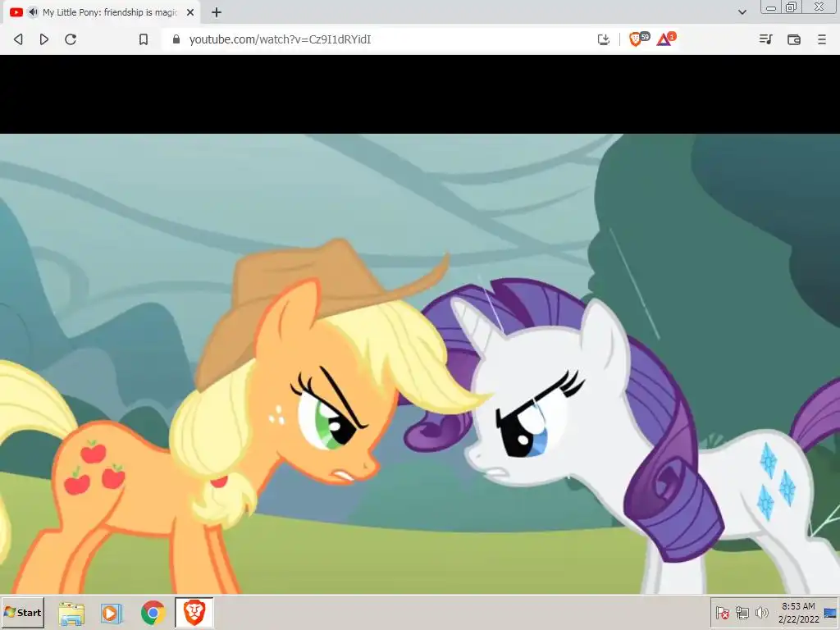Open the network tray icon
The width and height of the screenshot is (840, 630).
pyautogui.click(x=742, y=613)
